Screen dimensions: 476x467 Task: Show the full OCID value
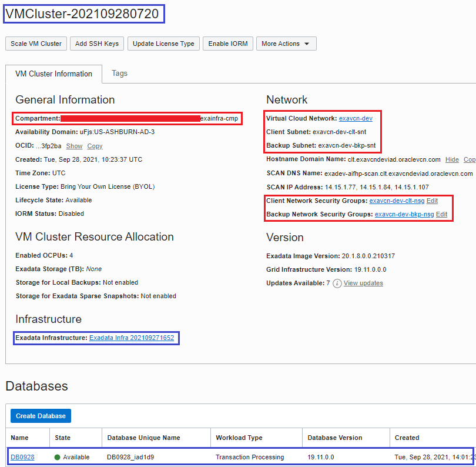[74, 146]
